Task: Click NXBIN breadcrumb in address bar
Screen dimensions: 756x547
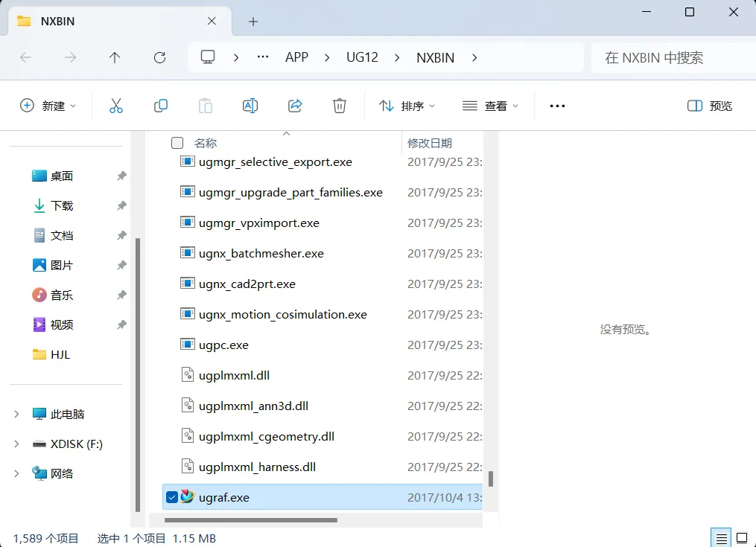Action: click(x=436, y=57)
